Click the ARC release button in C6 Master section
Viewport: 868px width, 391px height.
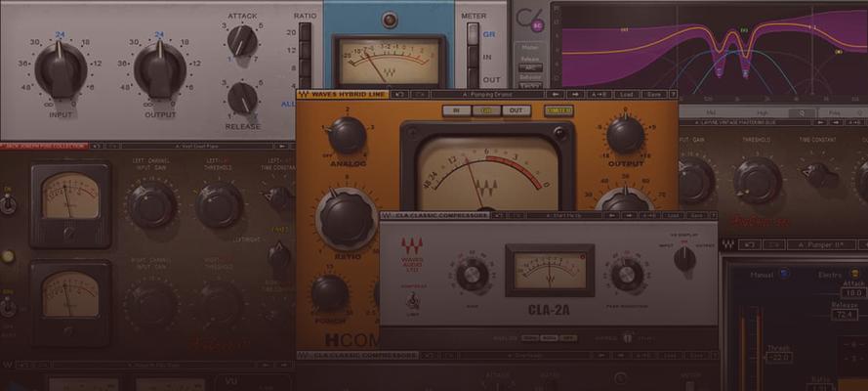(530, 67)
